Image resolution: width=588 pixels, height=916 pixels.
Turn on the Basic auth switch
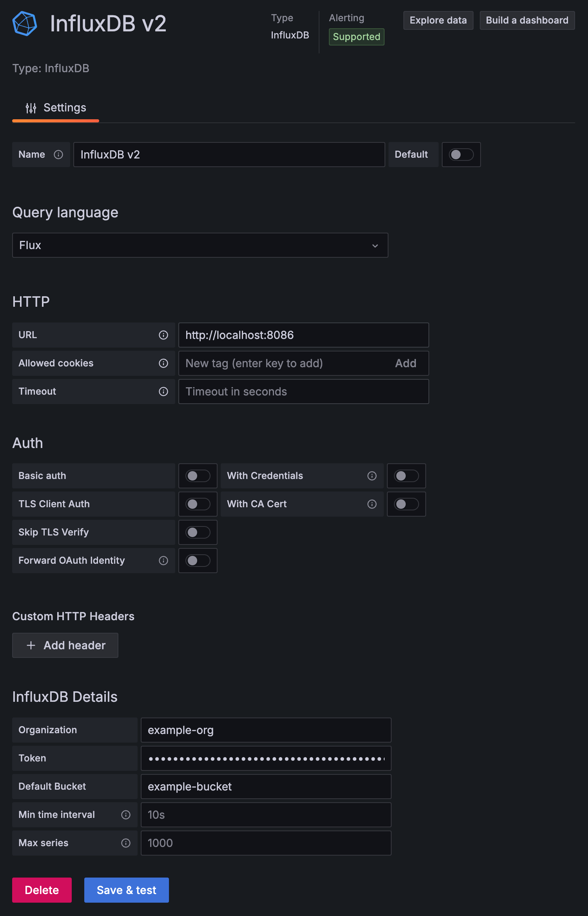[198, 476]
